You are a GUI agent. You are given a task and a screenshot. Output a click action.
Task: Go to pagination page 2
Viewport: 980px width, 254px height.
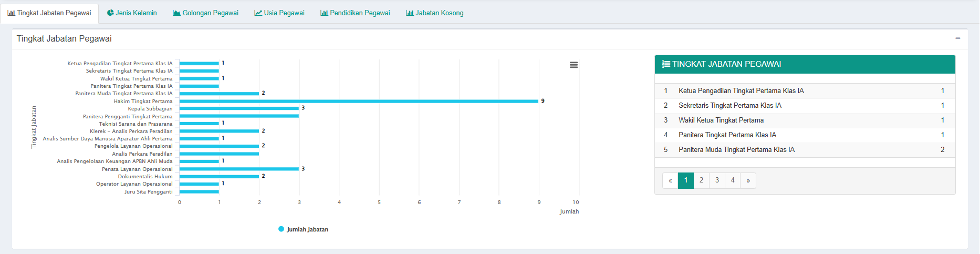click(x=701, y=180)
